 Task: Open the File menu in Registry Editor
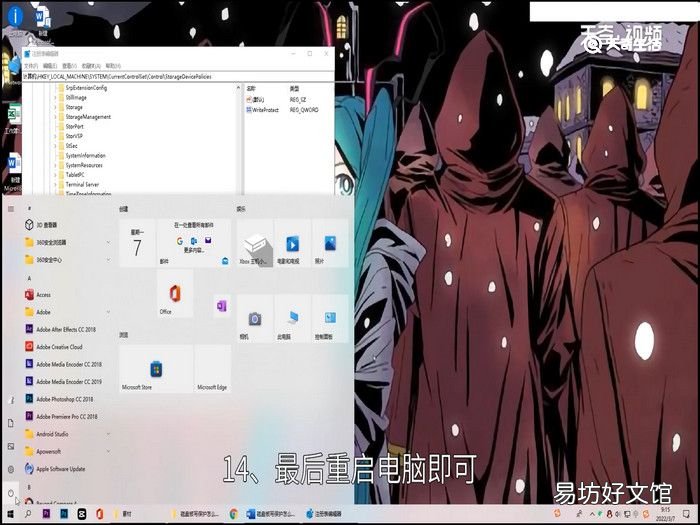(x=31, y=66)
